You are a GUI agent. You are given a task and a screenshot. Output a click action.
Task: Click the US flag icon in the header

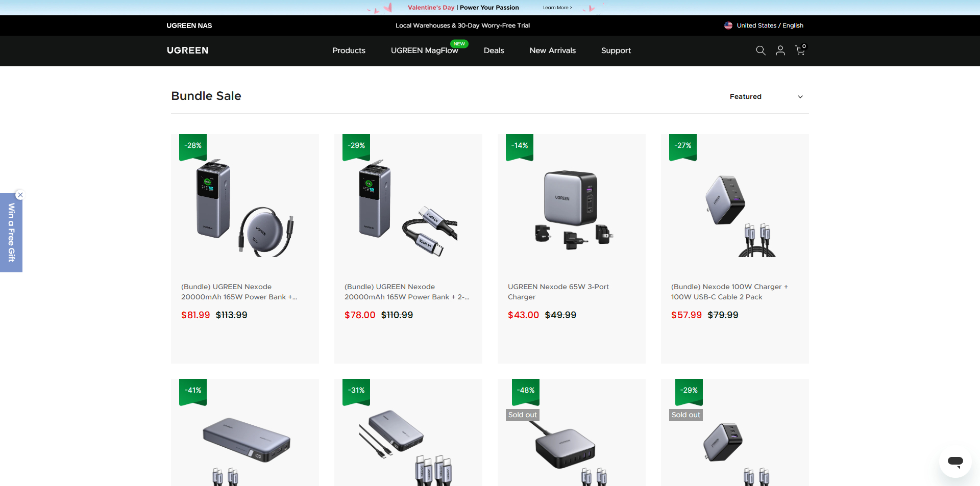coord(728,25)
